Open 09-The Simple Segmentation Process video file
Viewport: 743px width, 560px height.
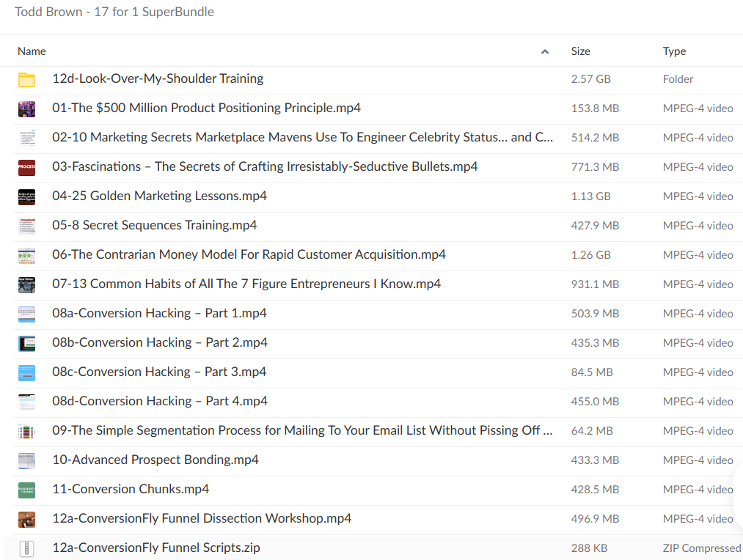(301, 431)
